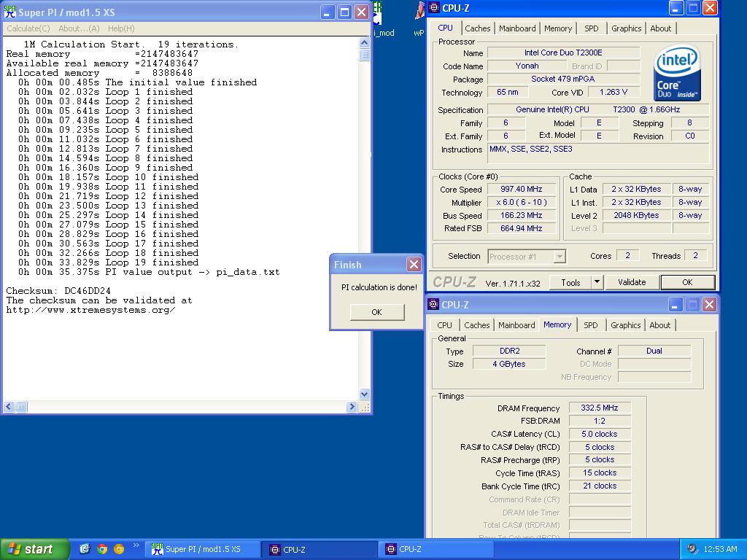Click Super PI horizontal scrollbar right arrow
747x560 pixels.
pos(352,407)
